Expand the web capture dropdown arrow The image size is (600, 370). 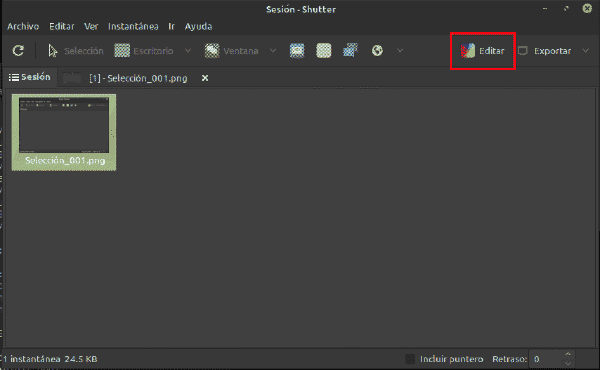[400, 51]
